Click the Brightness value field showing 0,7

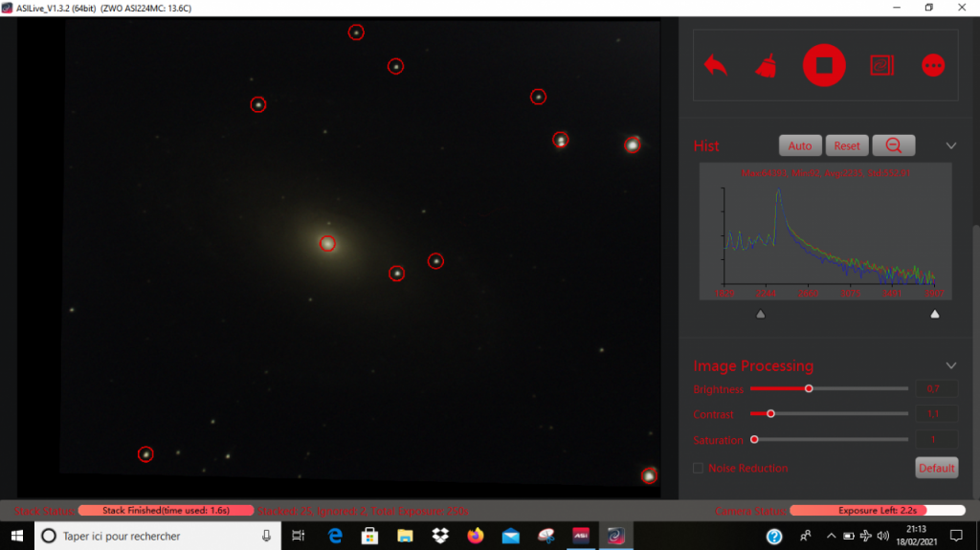[x=936, y=388]
